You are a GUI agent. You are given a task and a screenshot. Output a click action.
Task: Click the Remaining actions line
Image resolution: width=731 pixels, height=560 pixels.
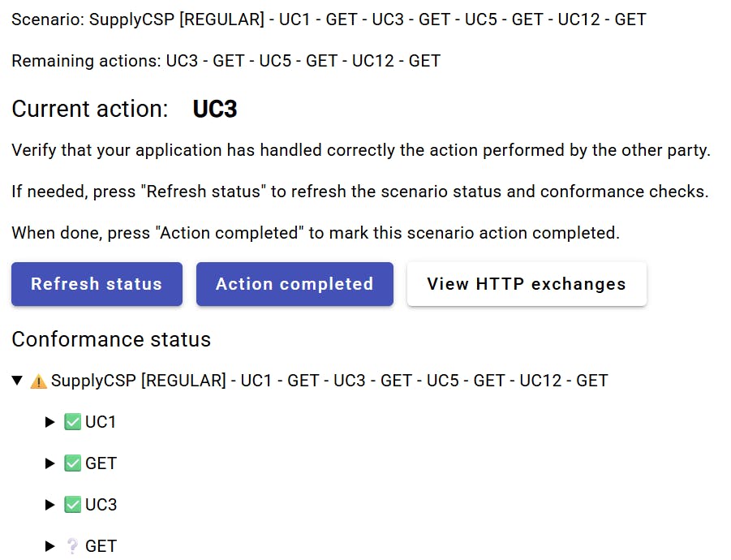tap(226, 61)
